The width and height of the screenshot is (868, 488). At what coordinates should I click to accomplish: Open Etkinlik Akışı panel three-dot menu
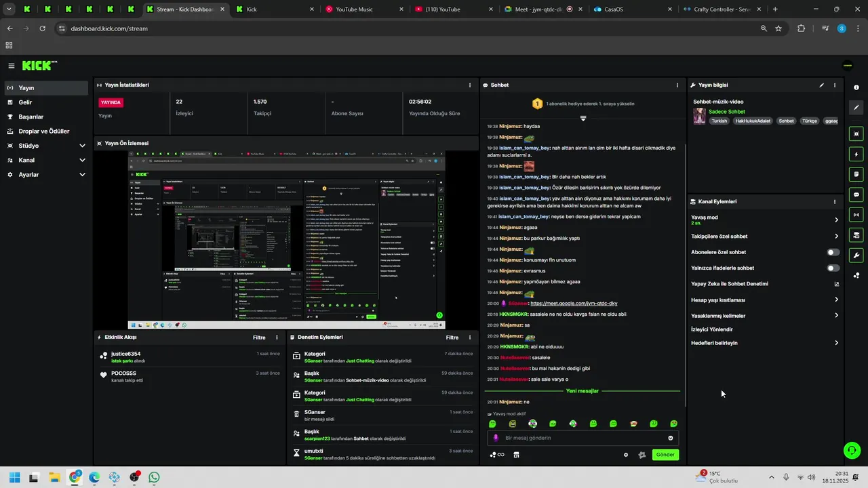pos(277,338)
